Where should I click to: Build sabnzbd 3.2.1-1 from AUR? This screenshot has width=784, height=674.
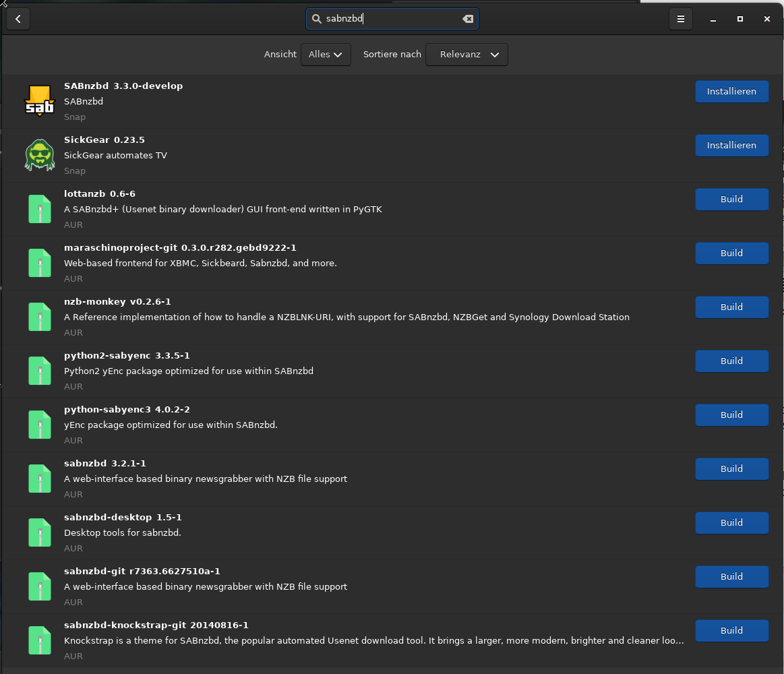tap(731, 469)
